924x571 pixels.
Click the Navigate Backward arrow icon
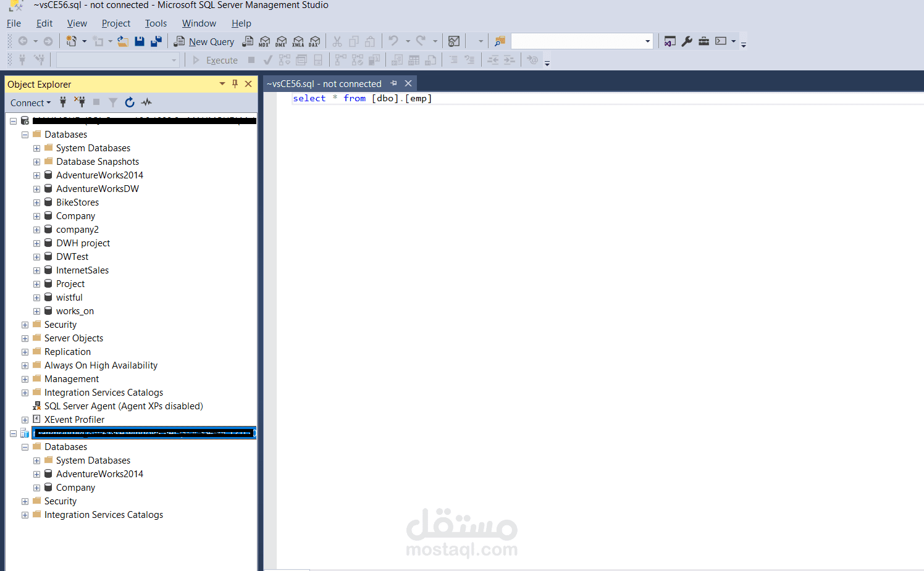tap(23, 41)
